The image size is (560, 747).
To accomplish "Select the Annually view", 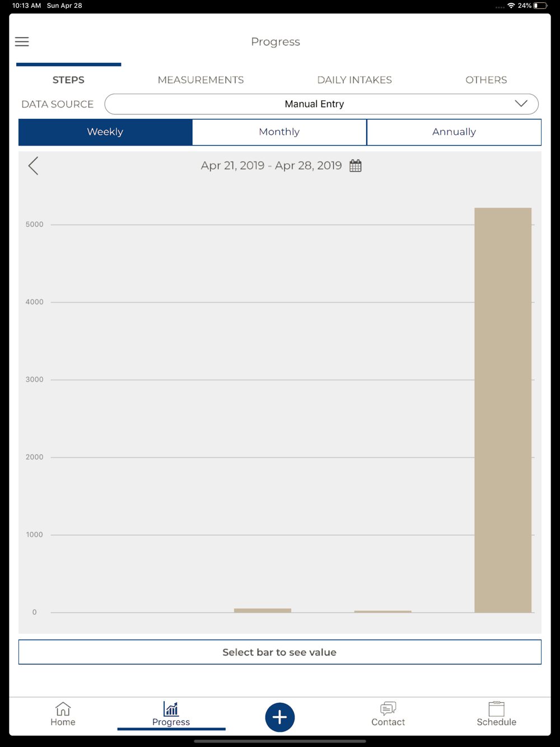I will tap(454, 132).
